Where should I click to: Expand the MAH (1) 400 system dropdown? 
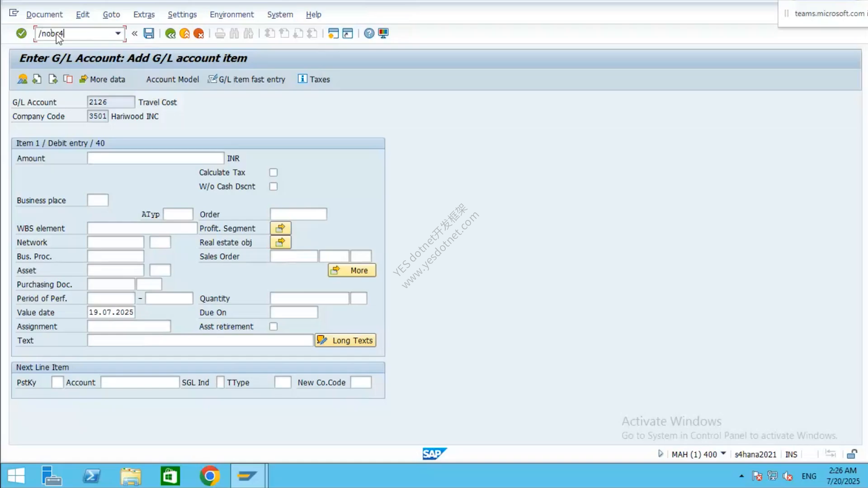pos(723,454)
